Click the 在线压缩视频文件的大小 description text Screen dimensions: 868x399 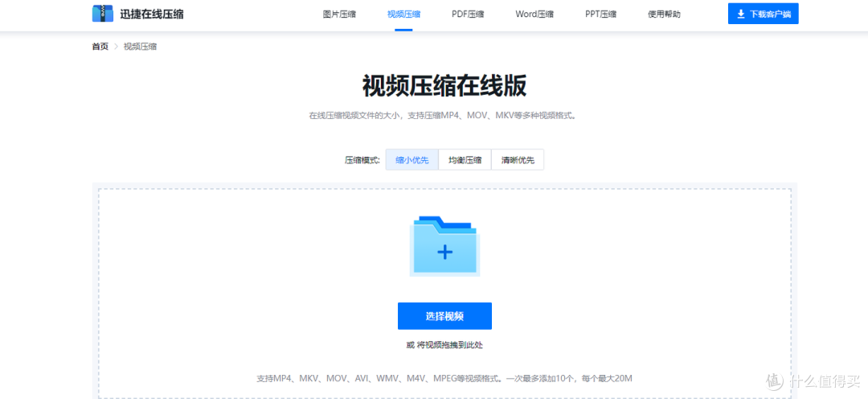[x=443, y=117]
